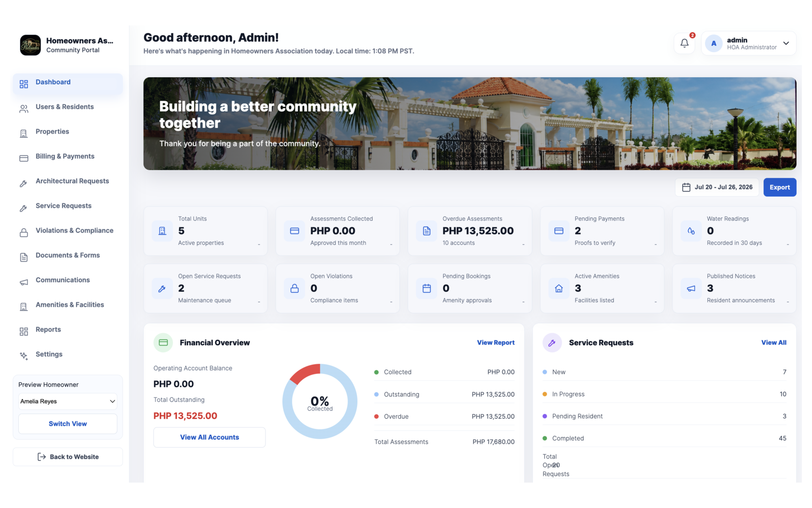
Task: Click the Total Units building icon
Action: (162, 231)
